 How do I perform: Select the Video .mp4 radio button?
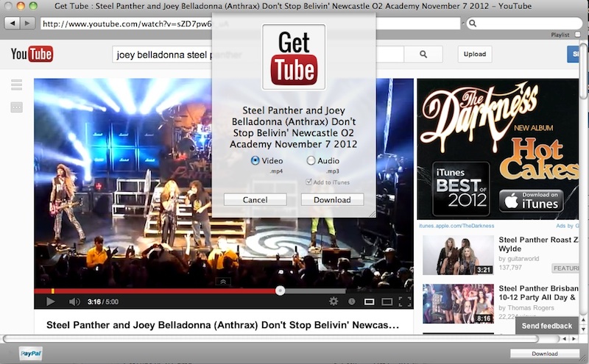pos(255,160)
